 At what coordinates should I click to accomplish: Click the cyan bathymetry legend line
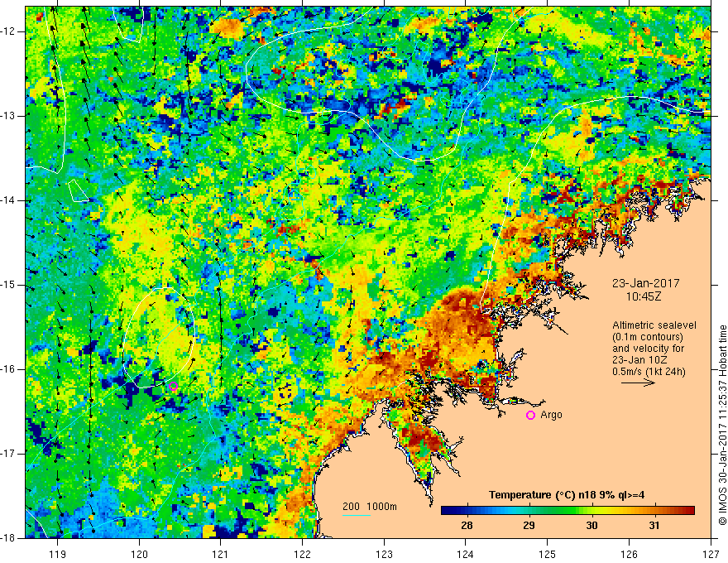(357, 515)
